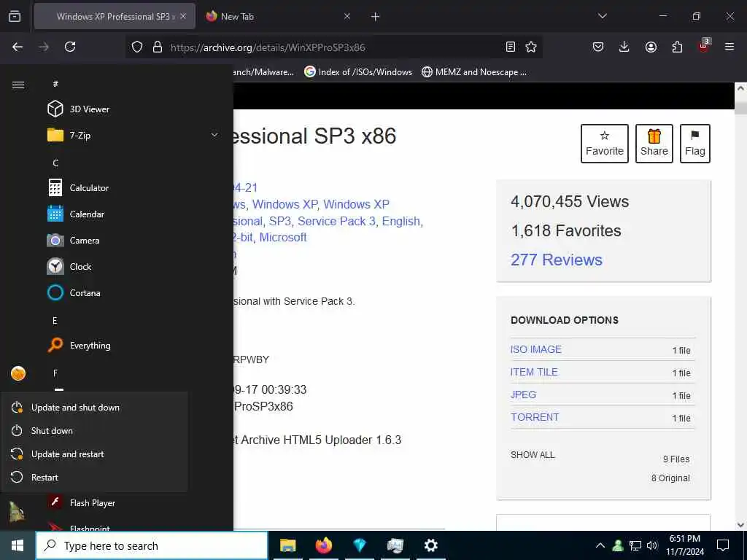Open the JPEG download option
This screenshot has width=747, height=560.
click(523, 394)
